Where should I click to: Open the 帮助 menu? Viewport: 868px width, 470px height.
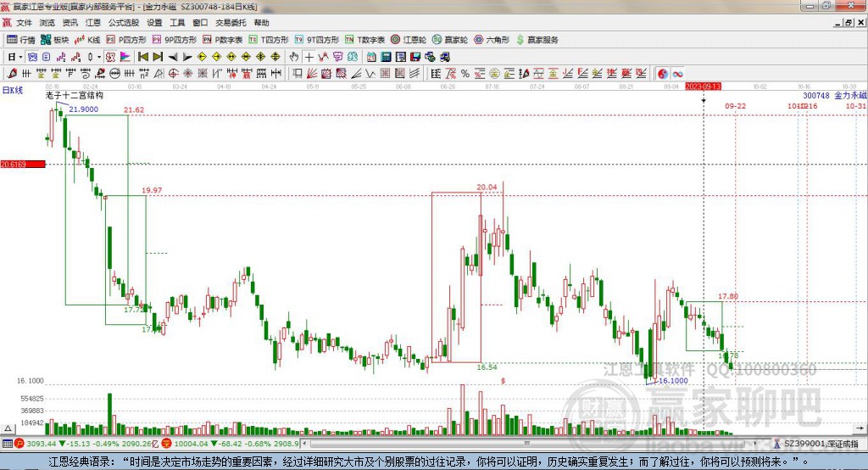[x=261, y=23]
